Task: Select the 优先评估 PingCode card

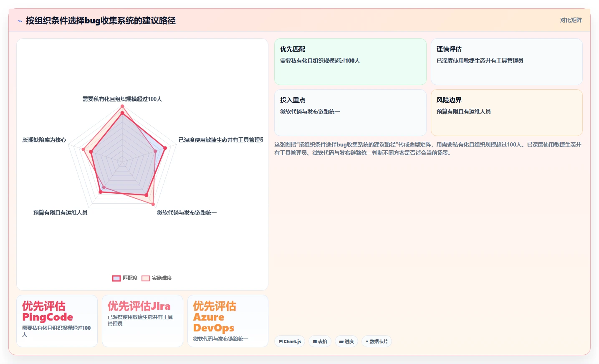Action: pyautogui.click(x=57, y=321)
